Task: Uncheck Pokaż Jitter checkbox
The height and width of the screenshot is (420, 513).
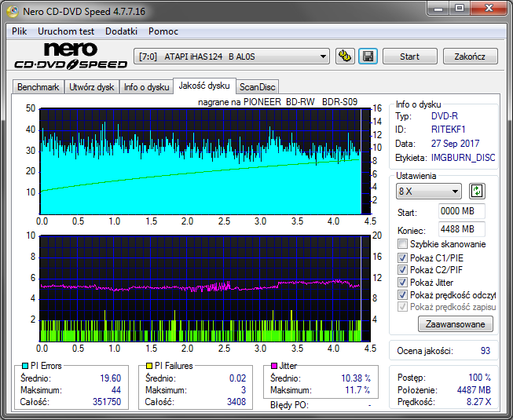Action: (x=402, y=282)
